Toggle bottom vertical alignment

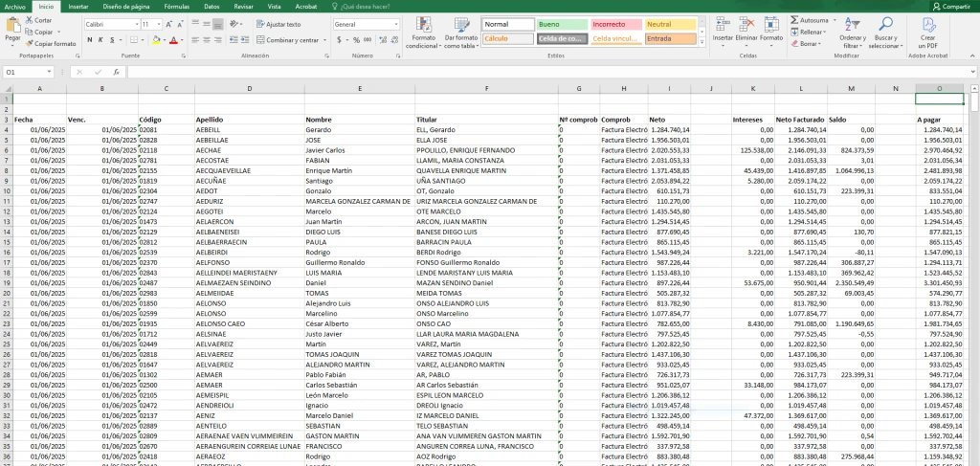pyautogui.click(x=217, y=24)
